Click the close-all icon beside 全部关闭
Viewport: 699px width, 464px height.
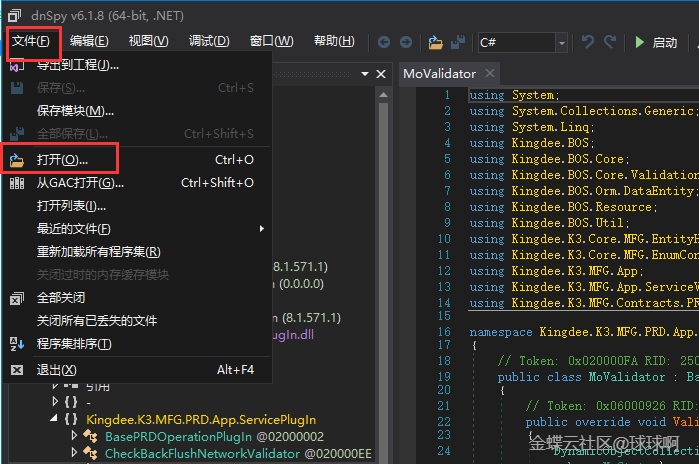[17, 298]
